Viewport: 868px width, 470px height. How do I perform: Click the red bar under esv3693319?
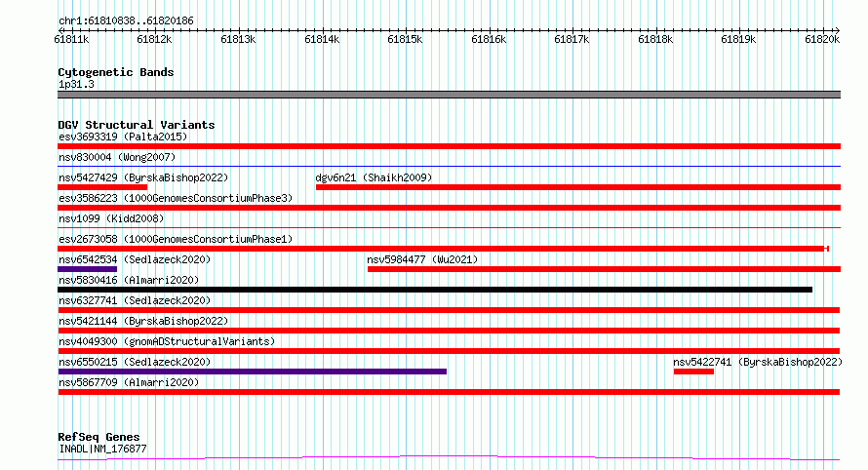[449, 146]
